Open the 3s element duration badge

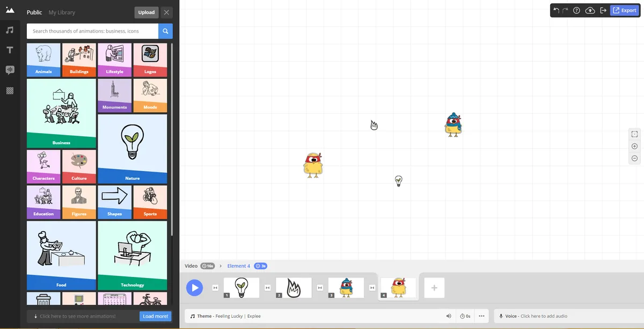point(260,266)
